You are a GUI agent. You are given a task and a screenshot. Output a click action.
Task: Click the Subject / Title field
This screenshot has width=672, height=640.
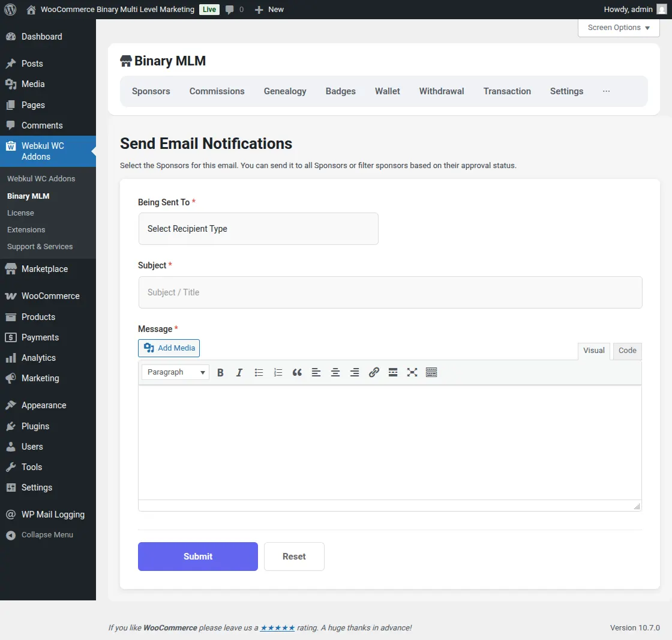click(391, 292)
